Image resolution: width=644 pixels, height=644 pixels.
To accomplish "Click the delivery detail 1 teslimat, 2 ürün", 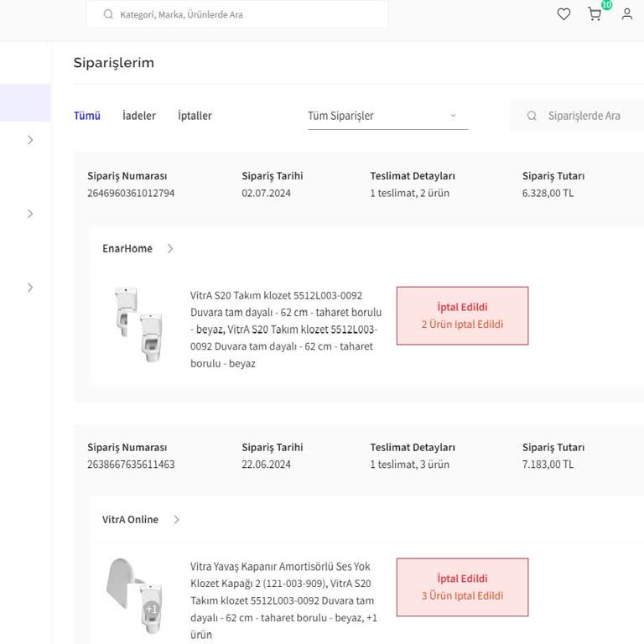I will coord(409,193).
